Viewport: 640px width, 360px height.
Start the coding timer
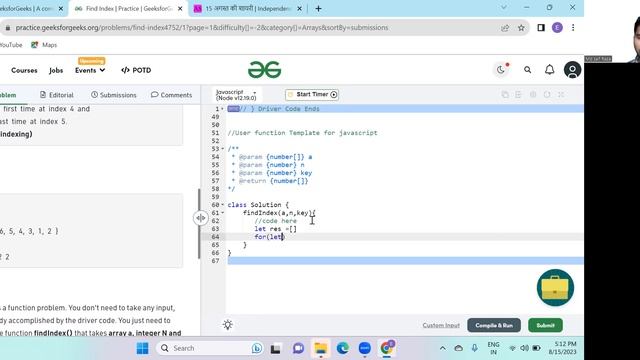(312, 95)
